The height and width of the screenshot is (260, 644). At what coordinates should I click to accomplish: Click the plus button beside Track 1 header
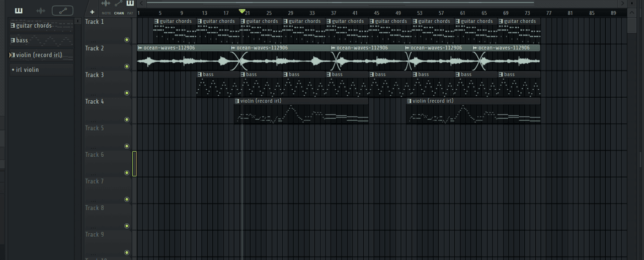(92, 12)
